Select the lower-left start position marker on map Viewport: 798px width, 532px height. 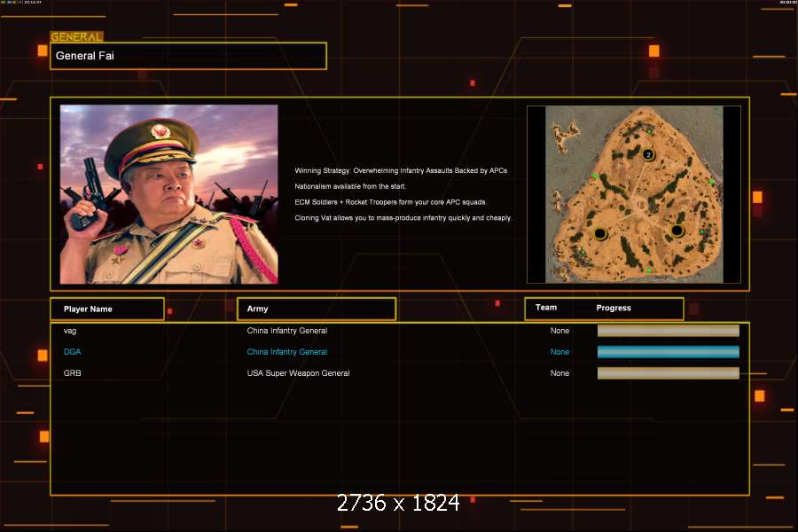[600, 234]
